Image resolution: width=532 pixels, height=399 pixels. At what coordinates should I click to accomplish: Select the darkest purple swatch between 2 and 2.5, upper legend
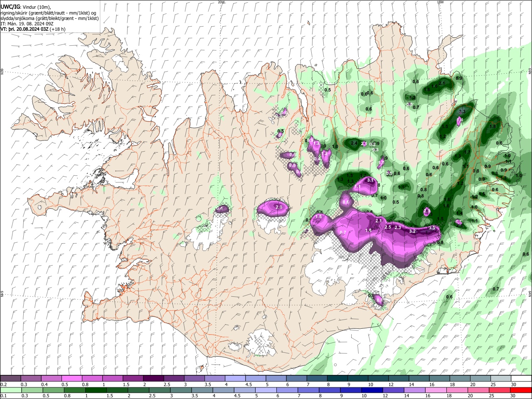coord(153,379)
